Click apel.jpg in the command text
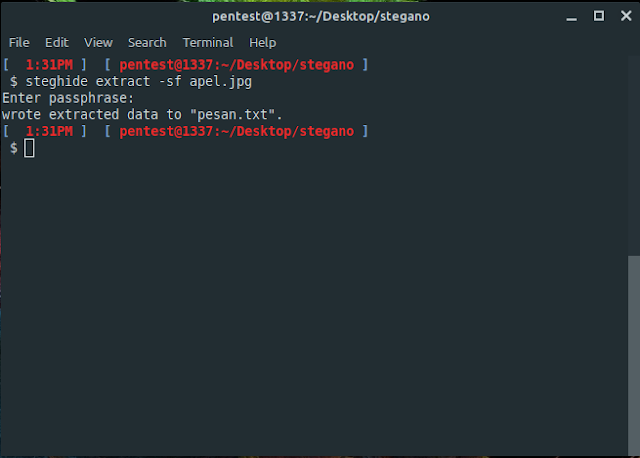This screenshot has height=458, width=640. (221, 82)
